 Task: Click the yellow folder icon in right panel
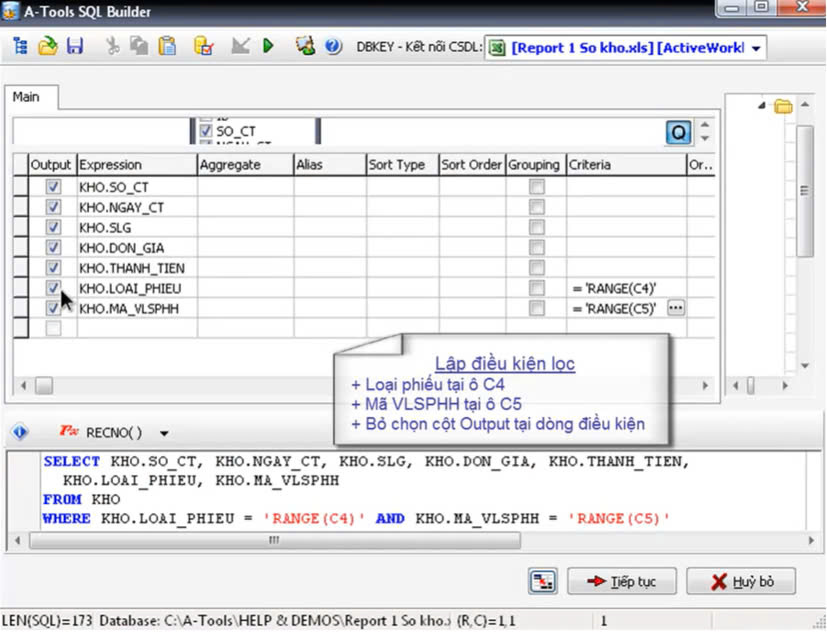[783, 106]
